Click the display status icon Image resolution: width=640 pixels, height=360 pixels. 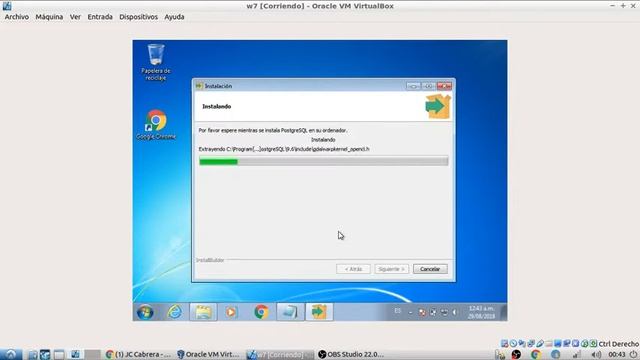(558, 344)
